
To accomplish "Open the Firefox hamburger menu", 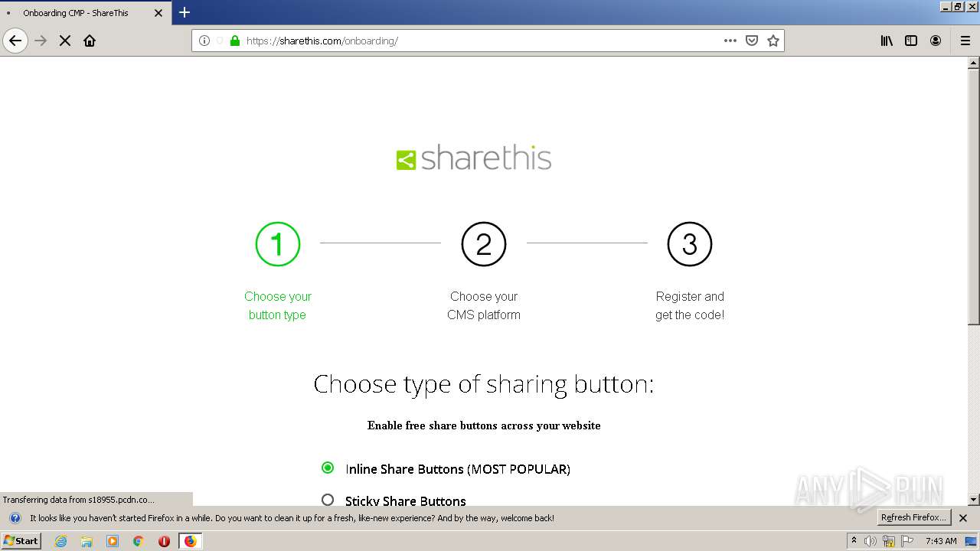I will (965, 41).
